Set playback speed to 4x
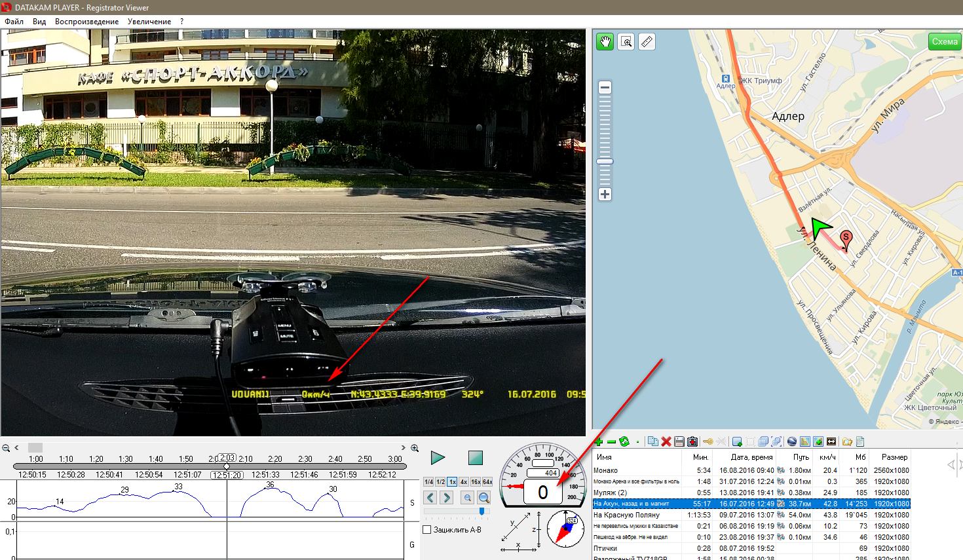963x560 pixels. click(464, 482)
